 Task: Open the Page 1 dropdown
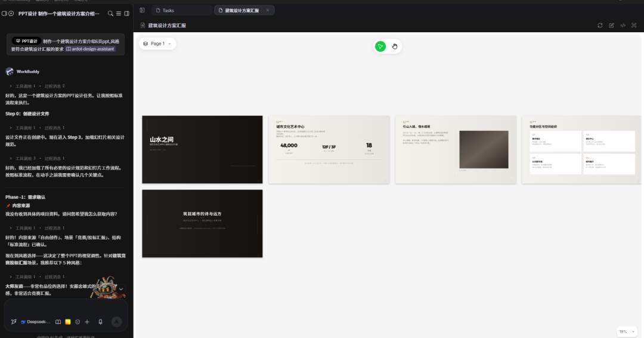[157, 44]
